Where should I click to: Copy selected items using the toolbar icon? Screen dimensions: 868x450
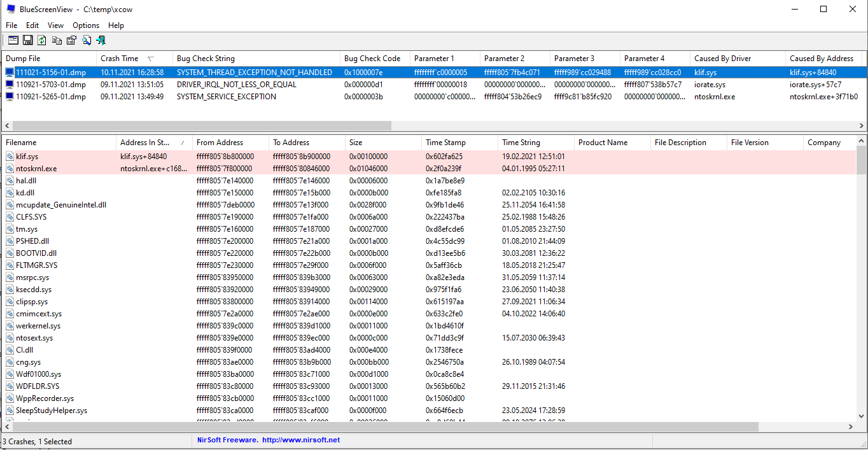[57, 40]
